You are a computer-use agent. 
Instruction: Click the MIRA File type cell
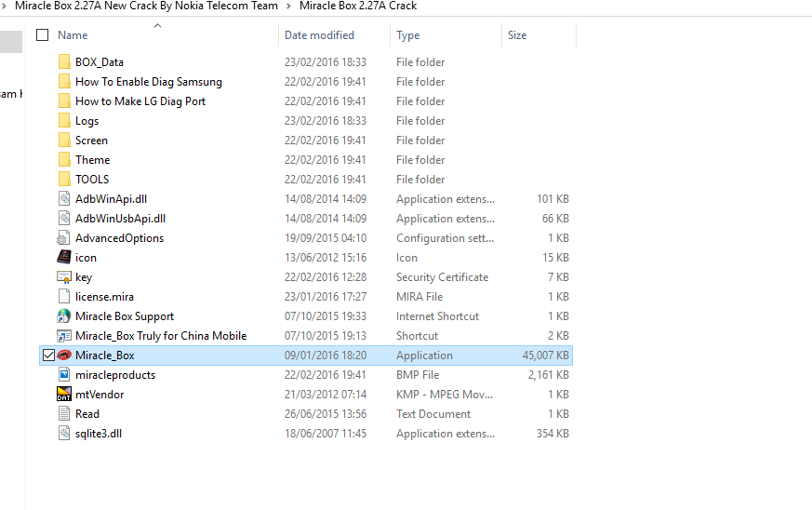pos(419,297)
